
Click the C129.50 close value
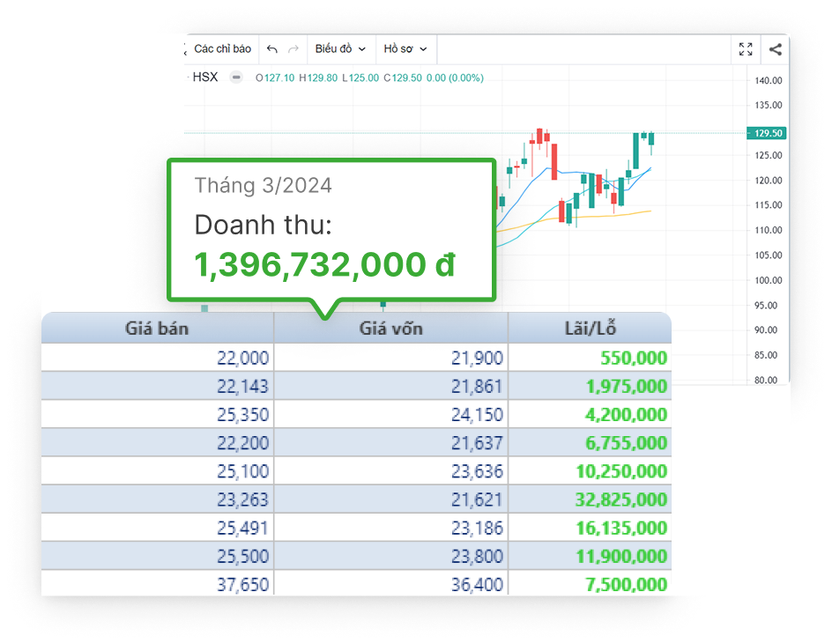(x=403, y=78)
